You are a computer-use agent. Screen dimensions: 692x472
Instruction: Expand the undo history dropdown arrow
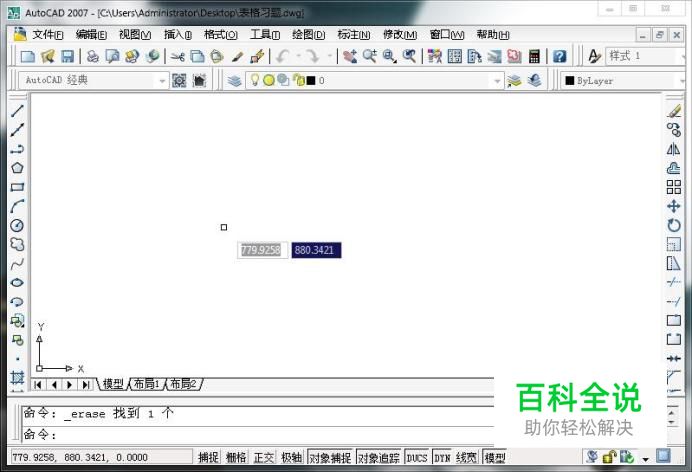point(298,56)
